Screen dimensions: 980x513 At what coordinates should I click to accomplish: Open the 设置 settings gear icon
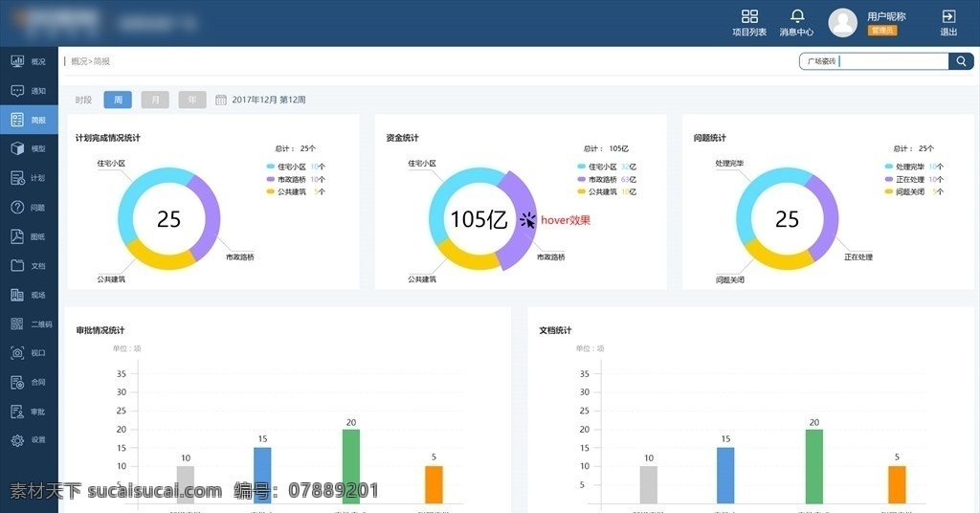17,440
